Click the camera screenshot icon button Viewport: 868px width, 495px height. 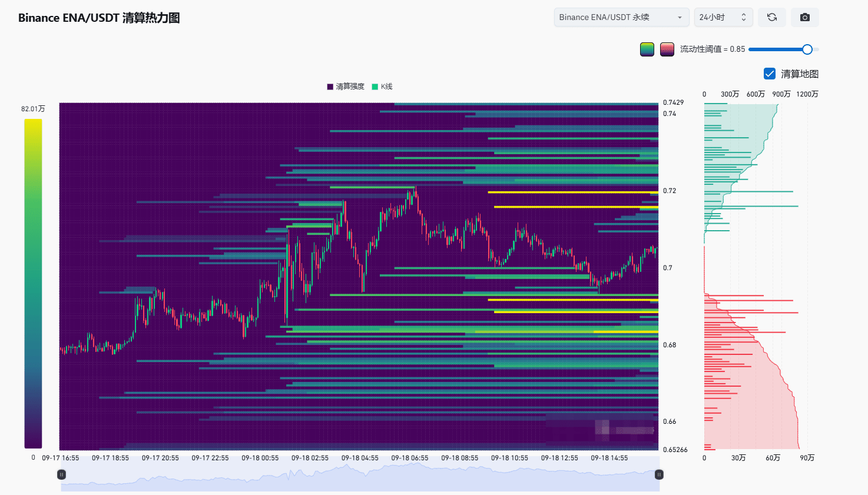coord(804,18)
